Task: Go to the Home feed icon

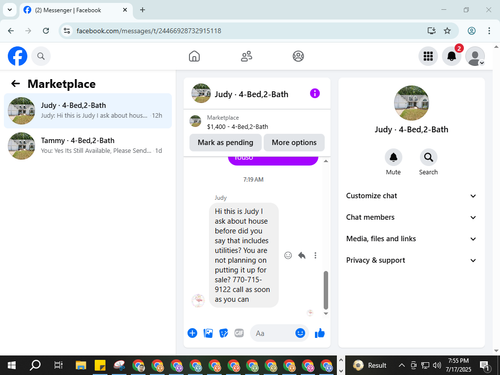Action: click(194, 56)
